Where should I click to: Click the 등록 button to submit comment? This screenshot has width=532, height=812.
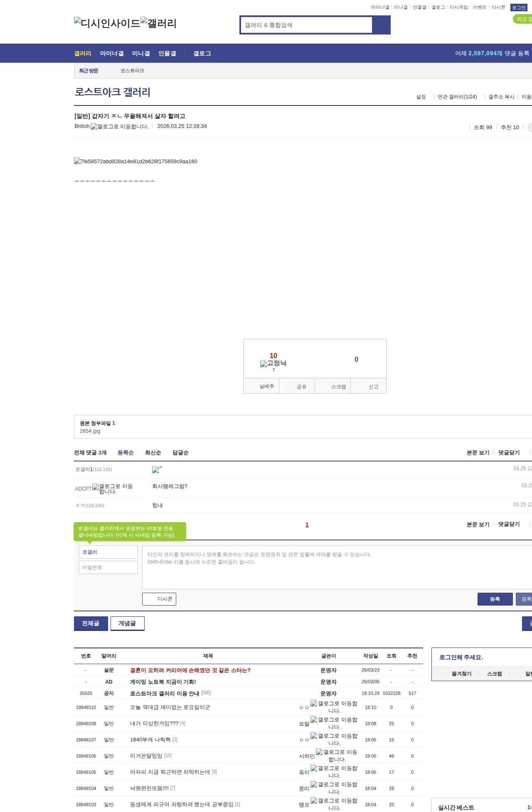tap(495, 599)
